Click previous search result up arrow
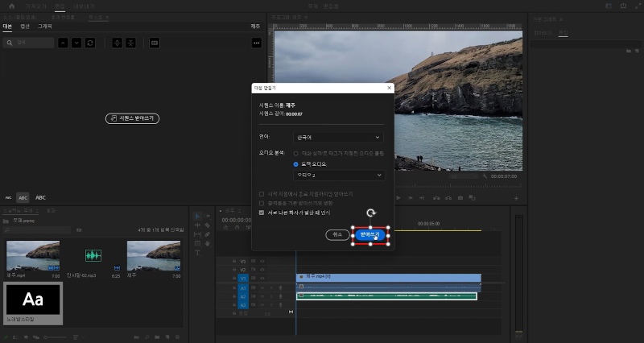 point(63,42)
